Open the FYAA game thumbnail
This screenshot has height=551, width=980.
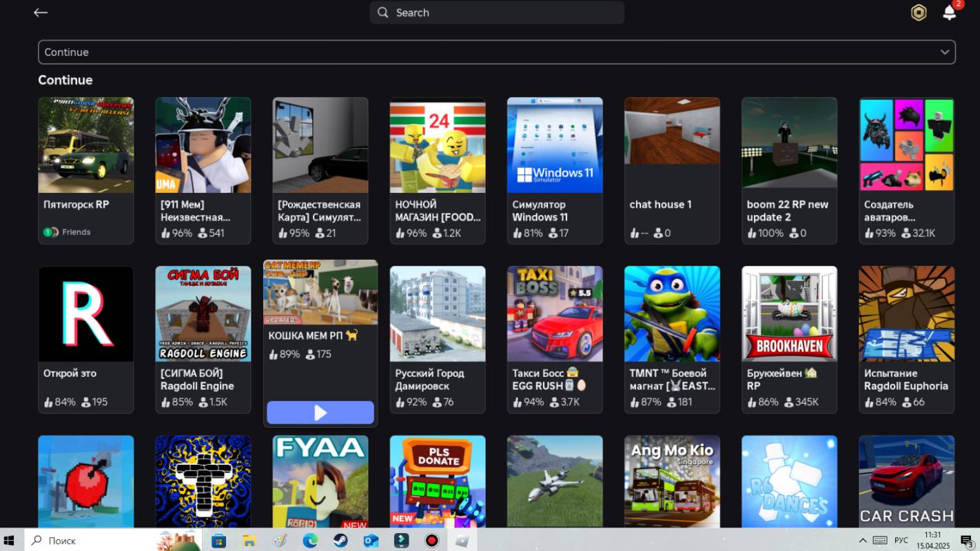pyautogui.click(x=320, y=481)
